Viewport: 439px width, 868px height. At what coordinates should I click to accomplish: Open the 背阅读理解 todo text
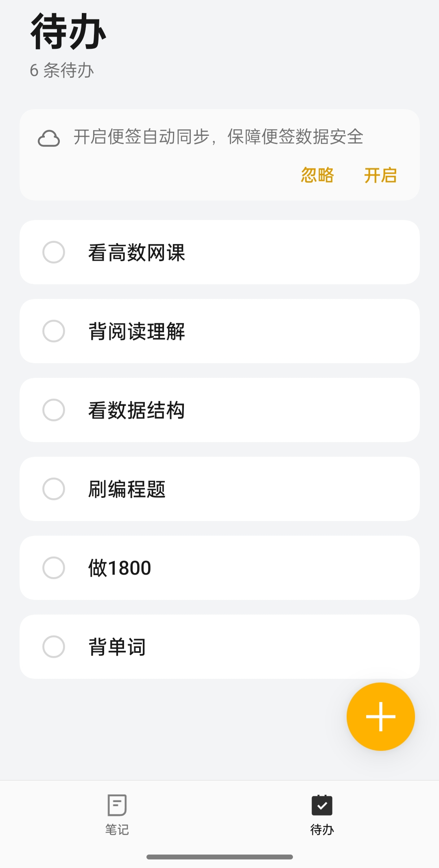137,331
